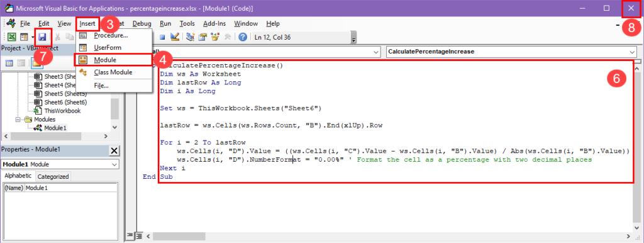644x243 pixels.
Task: Click the (Name) property value Module1
Action: [70, 188]
